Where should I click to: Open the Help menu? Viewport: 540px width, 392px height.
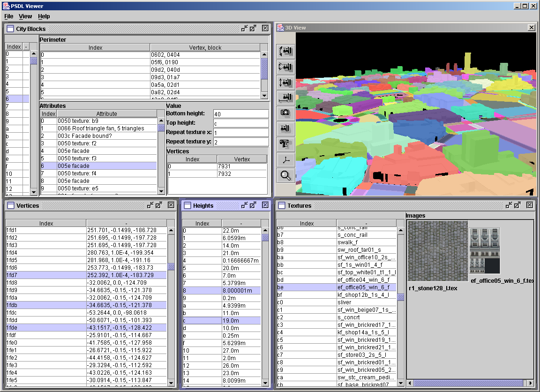click(x=44, y=16)
